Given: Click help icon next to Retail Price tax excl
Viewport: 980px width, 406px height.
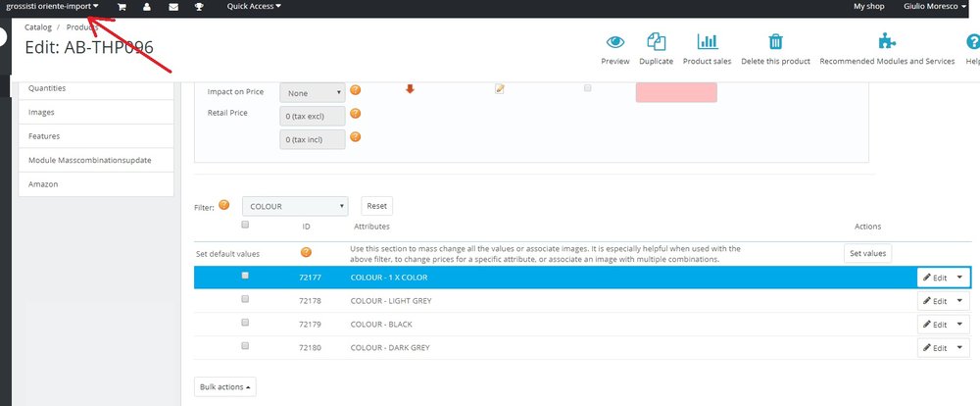Looking at the screenshot, I should click(355, 113).
